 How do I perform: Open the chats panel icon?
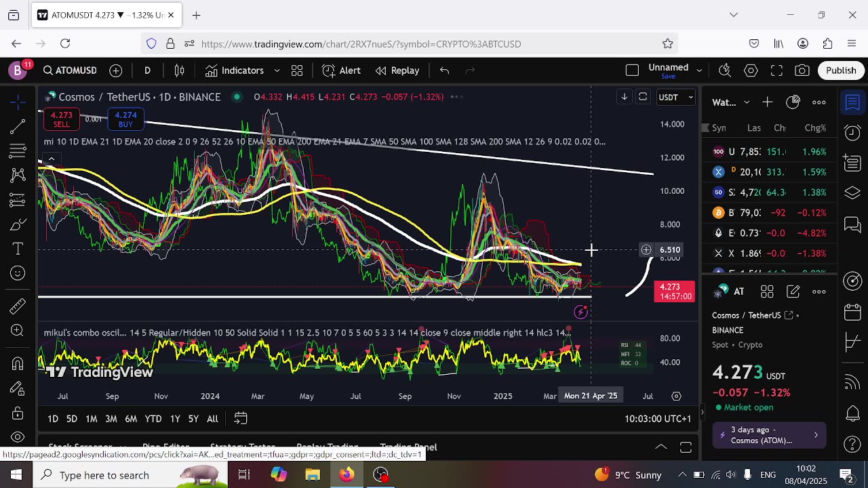[x=852, y=224]
